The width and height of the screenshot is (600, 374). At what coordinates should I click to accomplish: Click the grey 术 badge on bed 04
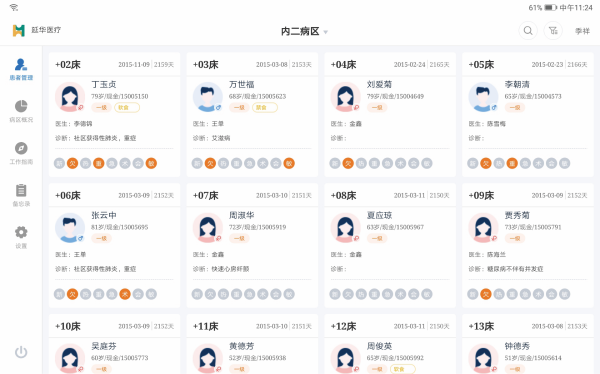(401, 163)
